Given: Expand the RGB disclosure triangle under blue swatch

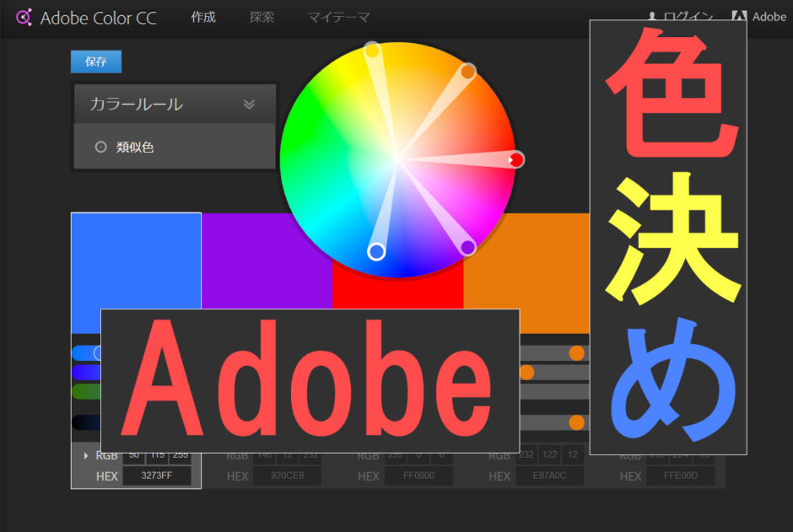Looking at the screenshot, I should pyautogui.click(x=85, y=456).
